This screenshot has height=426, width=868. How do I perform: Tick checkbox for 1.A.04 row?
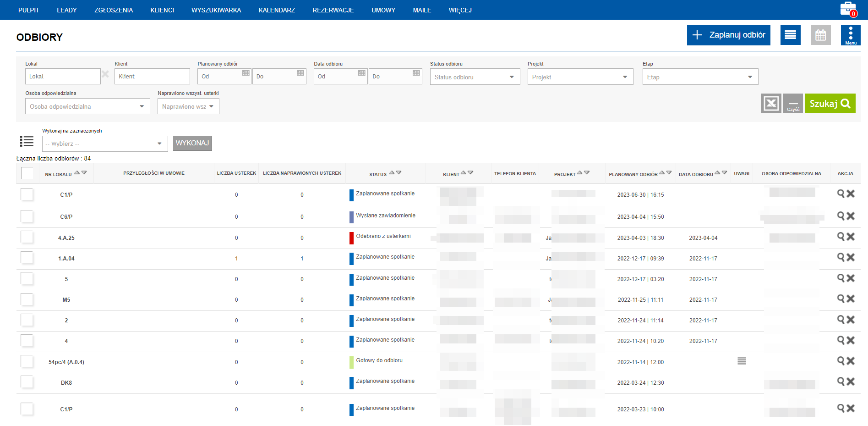point(27,258)
